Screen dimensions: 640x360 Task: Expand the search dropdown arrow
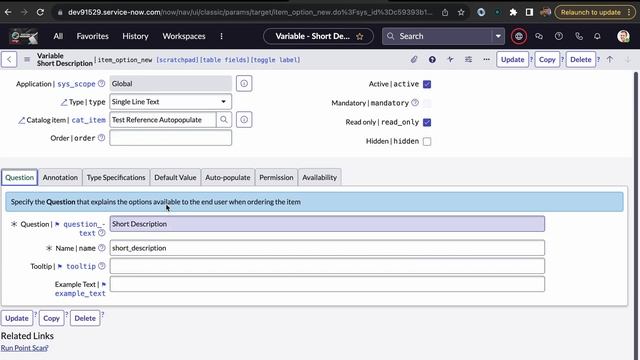point(498,36)
